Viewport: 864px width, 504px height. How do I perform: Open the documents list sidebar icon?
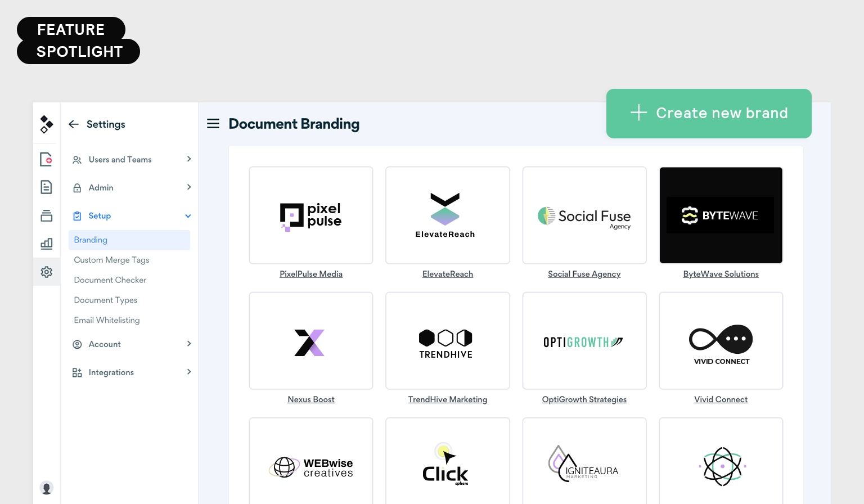(46, 187)
